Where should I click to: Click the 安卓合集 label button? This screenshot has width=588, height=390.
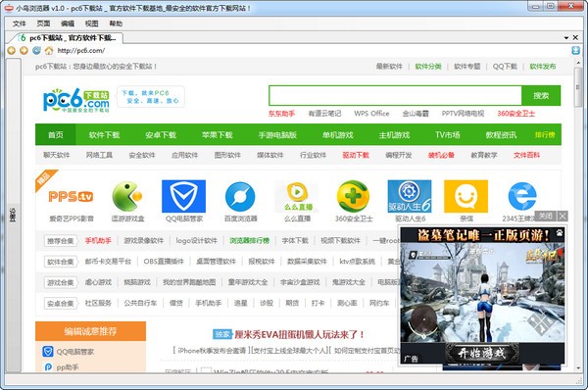(x=61, y=303)
